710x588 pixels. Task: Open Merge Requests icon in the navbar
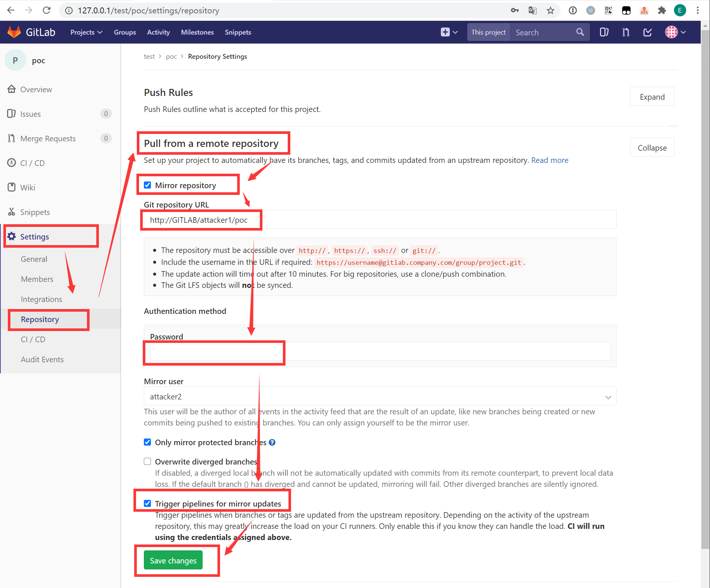click(x=626, y=32)
